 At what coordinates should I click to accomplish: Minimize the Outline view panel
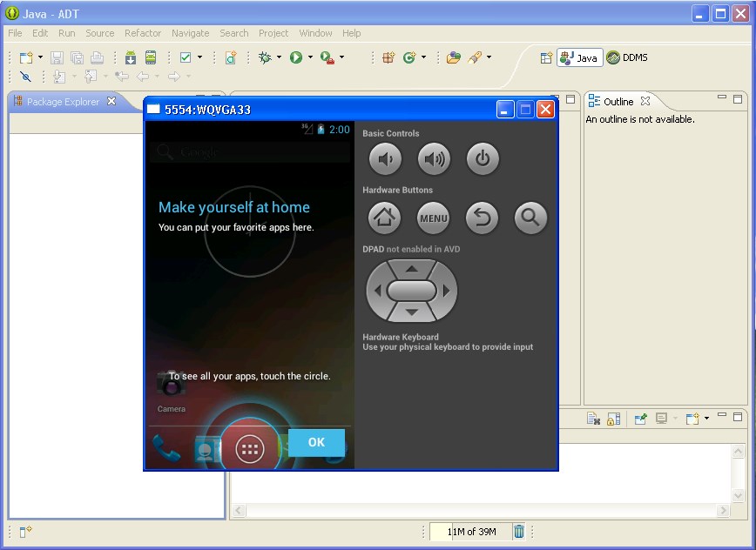[722, 97]
